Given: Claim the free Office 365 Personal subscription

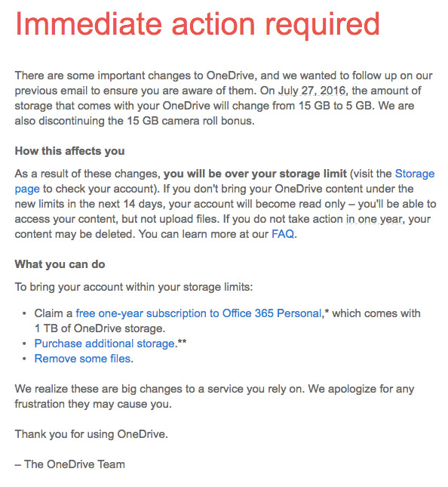Looking at the screenshot, I should pos(198,313).
